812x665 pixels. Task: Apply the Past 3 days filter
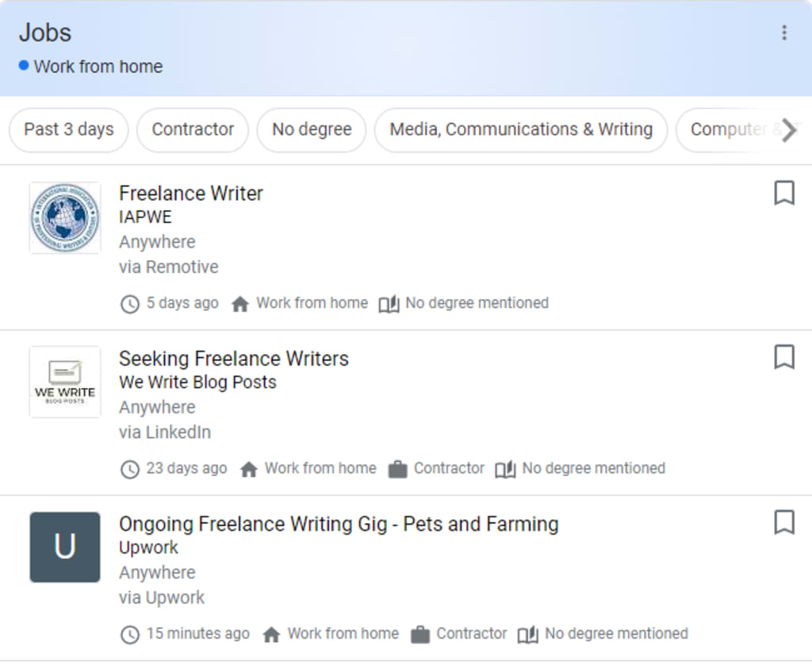(x=68, y=129)
